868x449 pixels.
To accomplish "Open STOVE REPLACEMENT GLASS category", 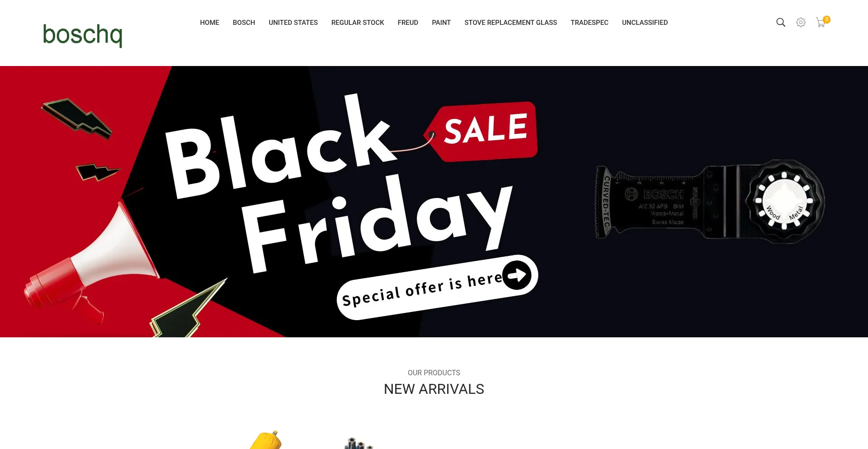I will [511, 23].
